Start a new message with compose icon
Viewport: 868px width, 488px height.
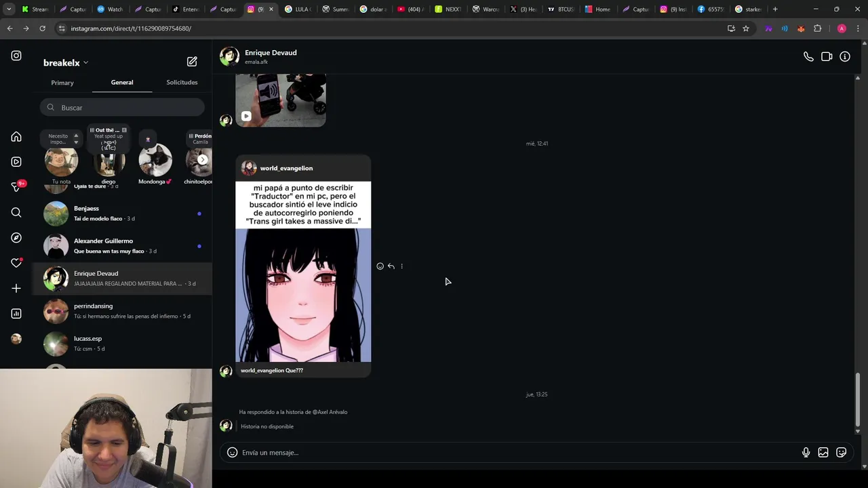(x=192, y=62)
